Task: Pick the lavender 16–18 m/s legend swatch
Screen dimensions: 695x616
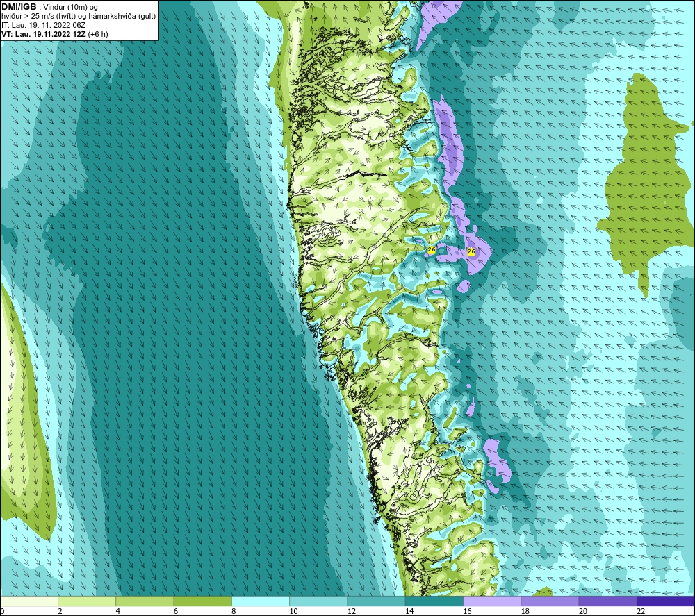Action: coord(492,601)
